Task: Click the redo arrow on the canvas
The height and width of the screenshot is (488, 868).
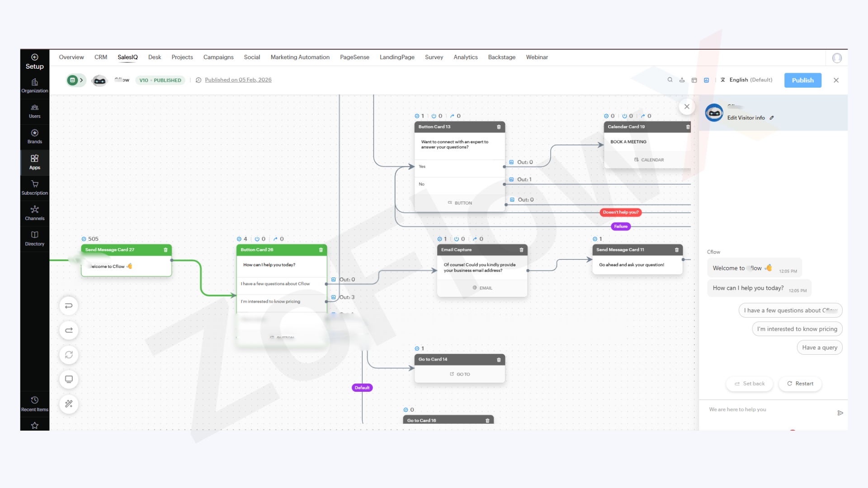Action: (69, 330)
